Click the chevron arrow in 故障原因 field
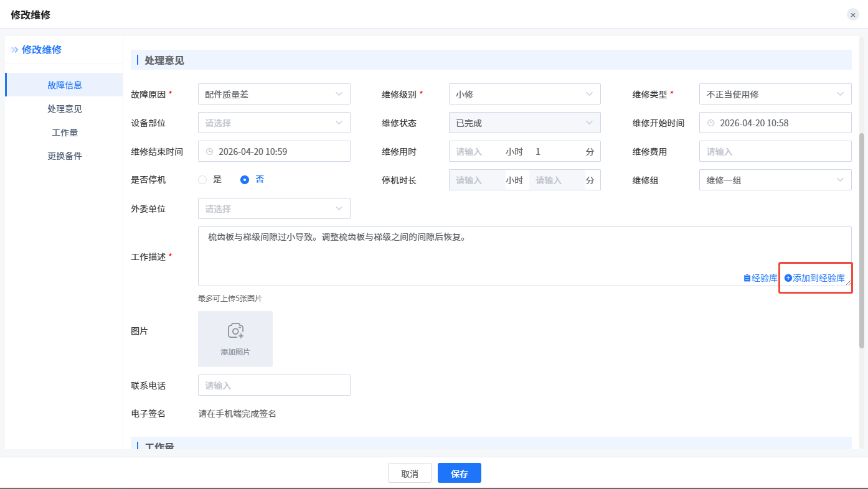 point(339,94)
